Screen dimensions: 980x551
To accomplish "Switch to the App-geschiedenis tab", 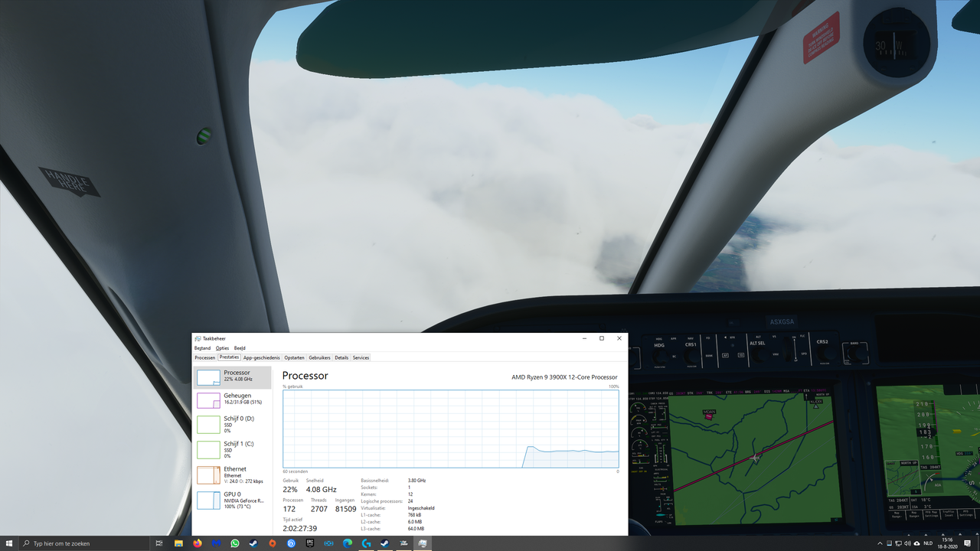I will (262, 357).
